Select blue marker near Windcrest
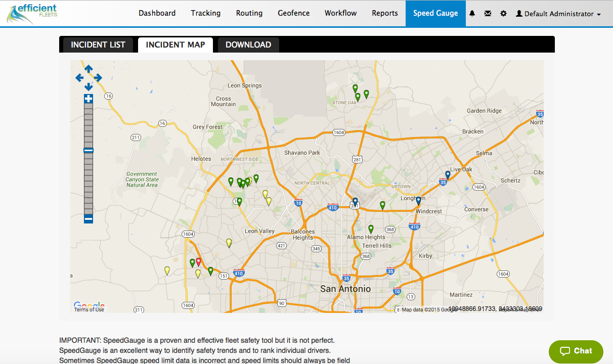 pos(418,201)
